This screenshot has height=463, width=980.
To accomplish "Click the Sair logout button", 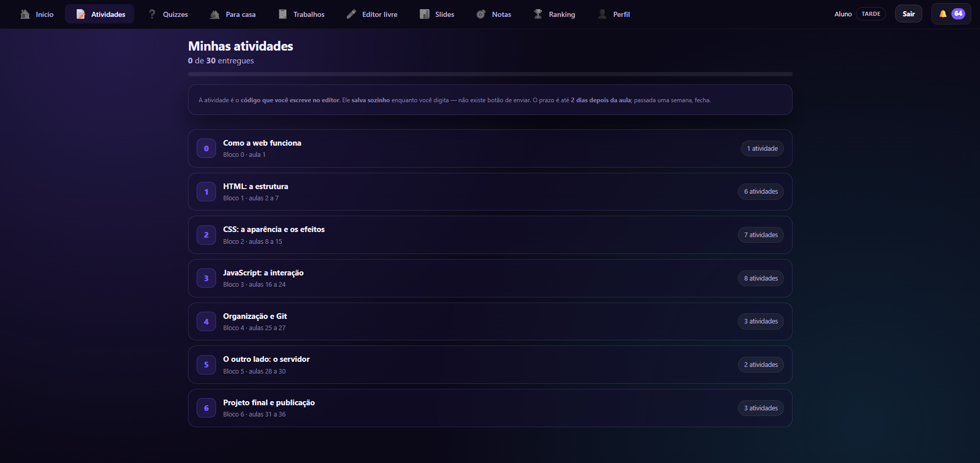I will (x=909, y=14).
